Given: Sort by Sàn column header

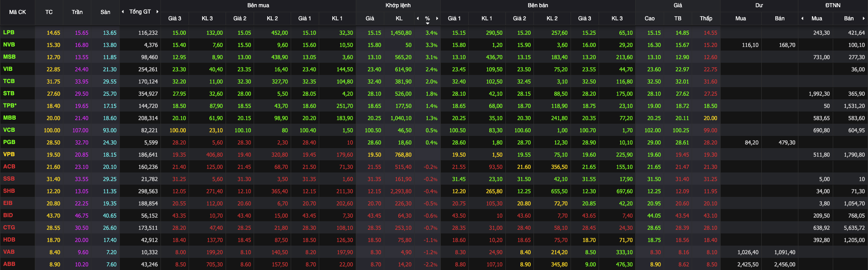Looking at the screenshot, I should [x=105, y=12].
